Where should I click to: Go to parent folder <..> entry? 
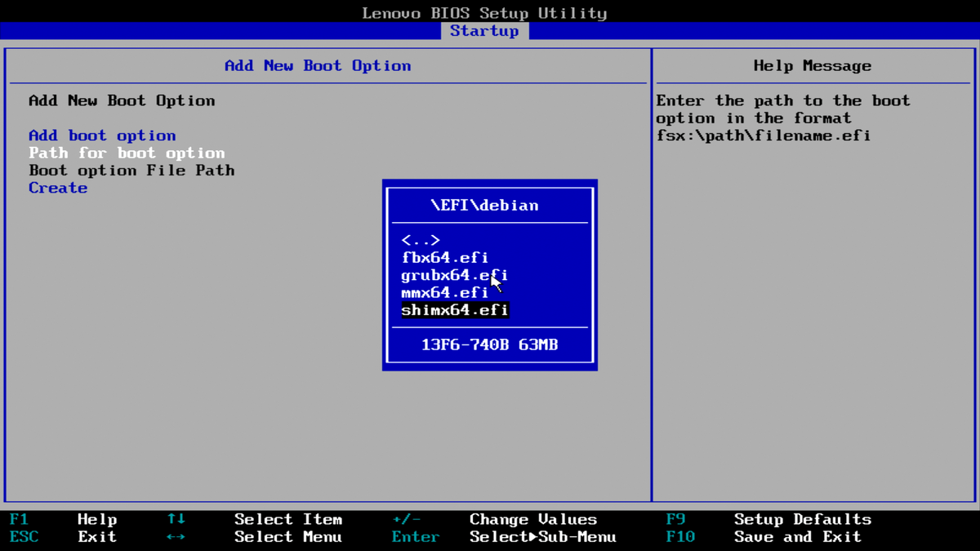[421, 240]
